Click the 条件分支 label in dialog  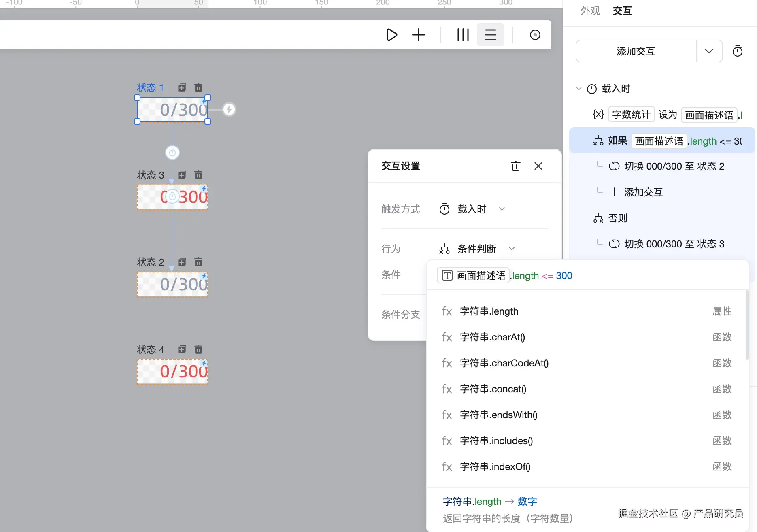tap(400, 315)
